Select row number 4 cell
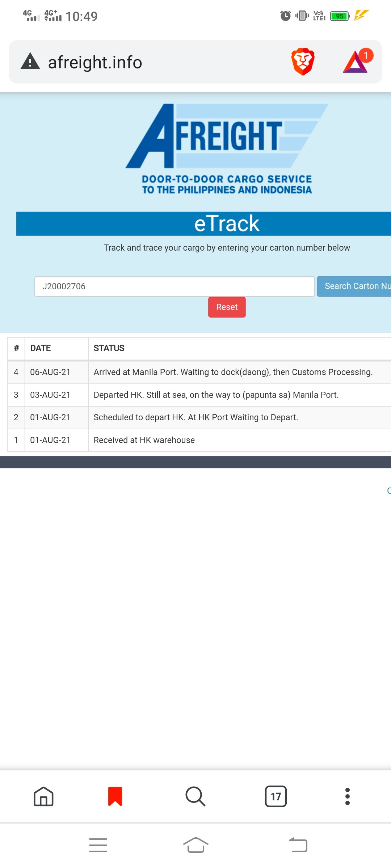The image size is (391, 868). point(16,372)
